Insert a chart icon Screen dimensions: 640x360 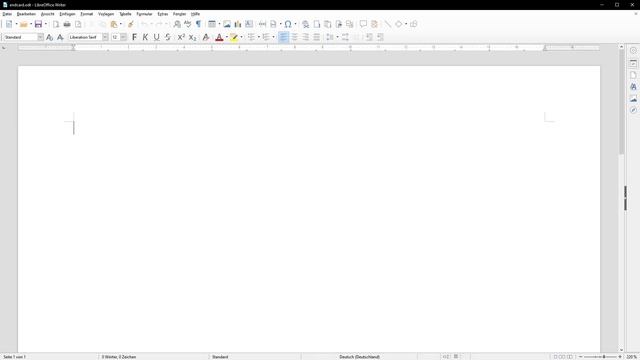238,24
